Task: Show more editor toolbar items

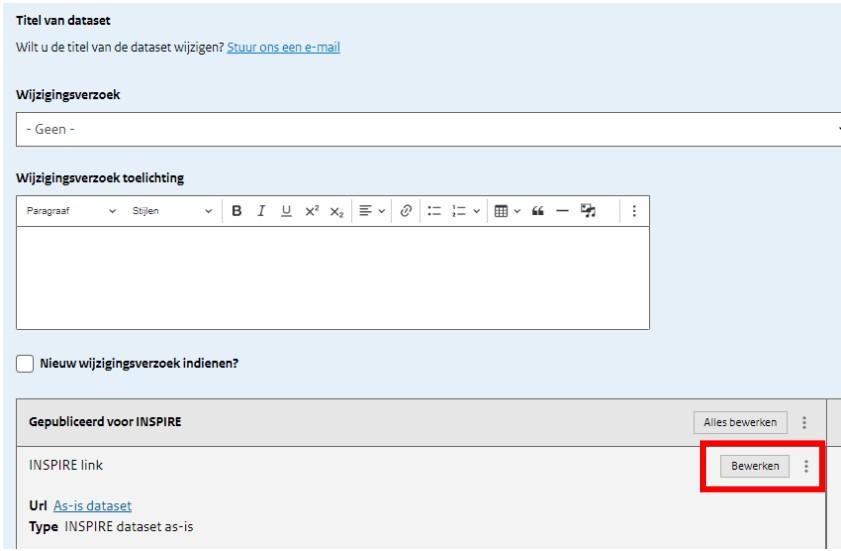Action: pos(634,211)
